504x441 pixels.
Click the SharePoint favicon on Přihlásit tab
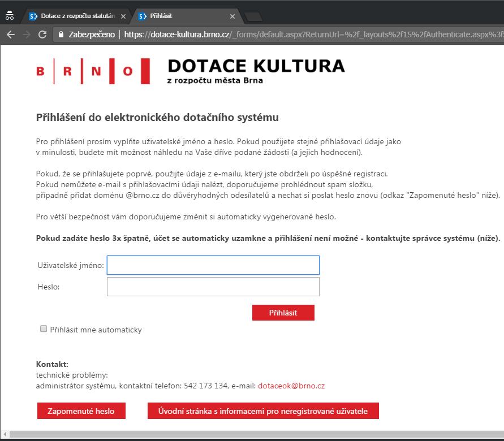(x=143, y=16)
